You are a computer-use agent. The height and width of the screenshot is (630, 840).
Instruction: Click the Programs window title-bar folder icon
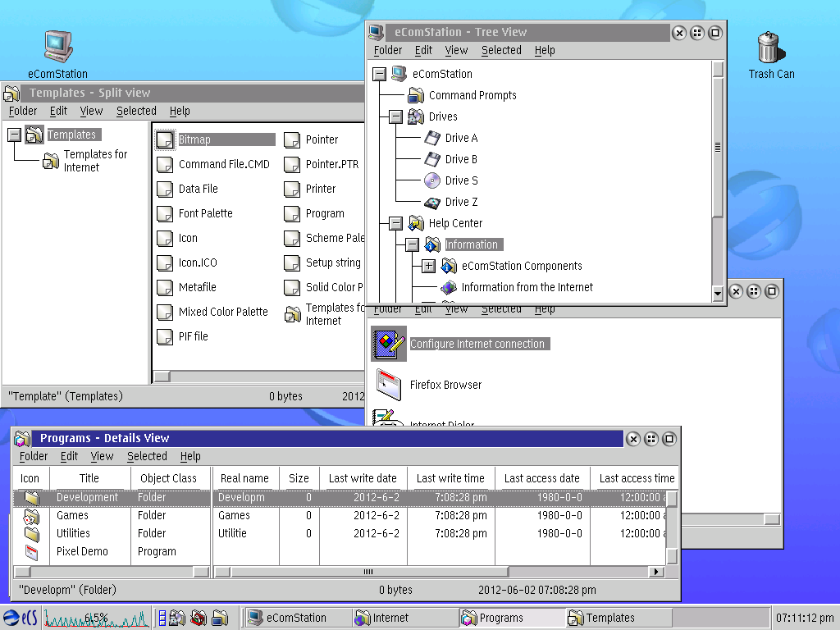click(22, 439)
